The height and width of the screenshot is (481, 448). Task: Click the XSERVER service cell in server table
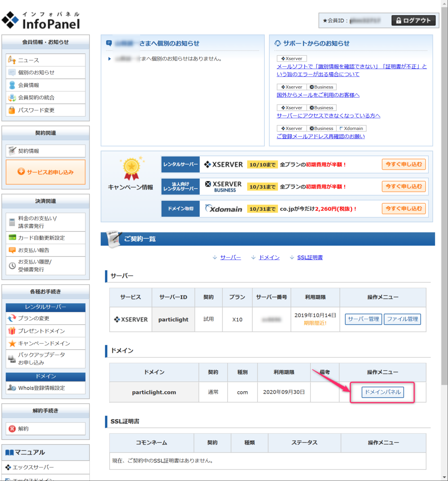[x=131, y=319]
